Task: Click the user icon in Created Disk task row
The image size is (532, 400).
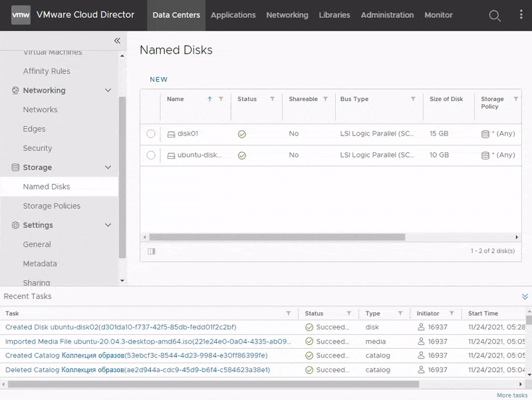Action: 421,327
